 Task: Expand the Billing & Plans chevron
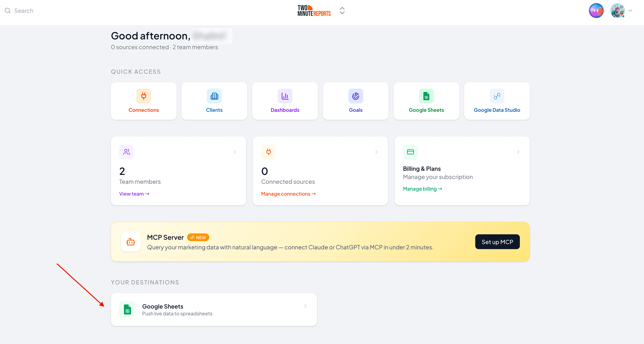(x=518, y=152)
